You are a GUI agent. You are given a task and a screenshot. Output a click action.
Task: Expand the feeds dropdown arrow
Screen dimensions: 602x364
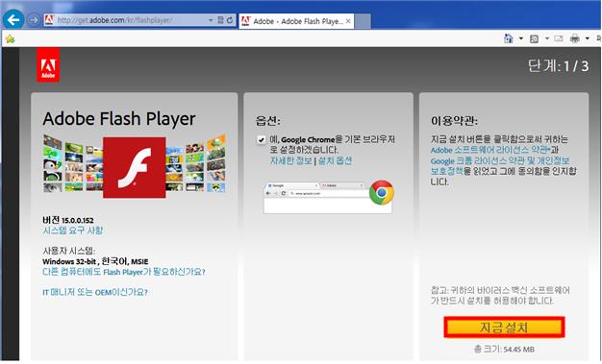(x=547, y=38)
